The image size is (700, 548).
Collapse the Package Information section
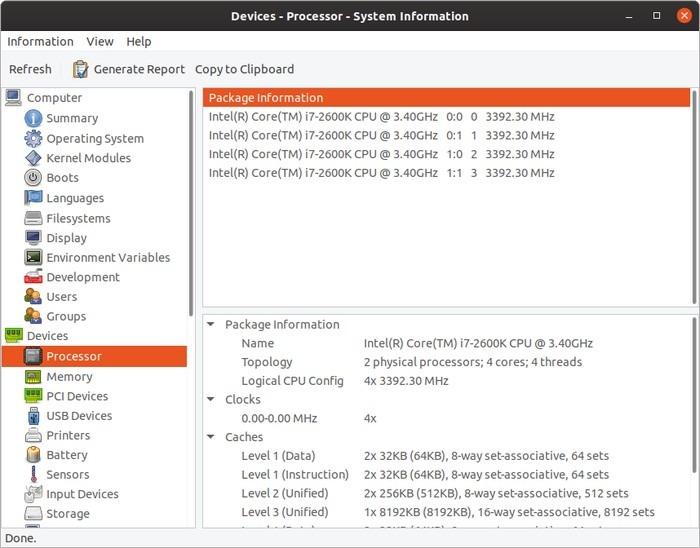(x=211, y=325)
